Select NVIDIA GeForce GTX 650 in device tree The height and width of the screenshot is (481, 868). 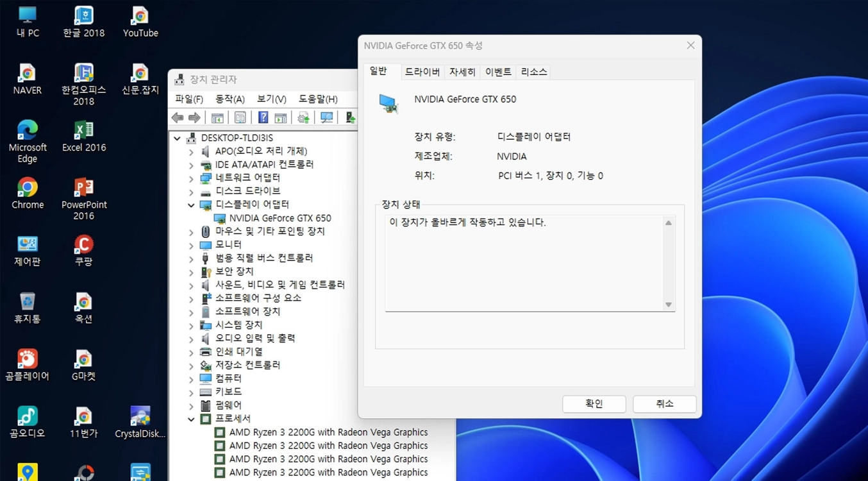[x=280, y=218]
